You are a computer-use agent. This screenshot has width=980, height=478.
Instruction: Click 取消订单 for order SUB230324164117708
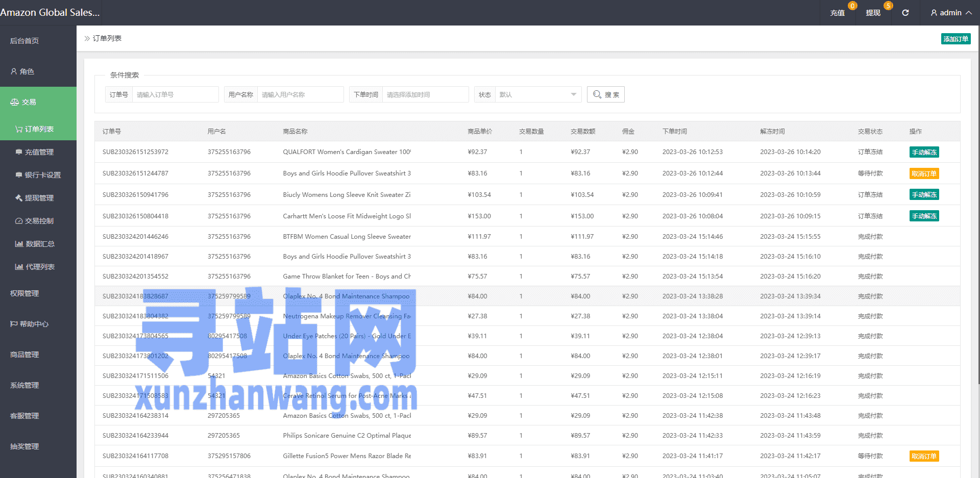[x=924, y=456]
